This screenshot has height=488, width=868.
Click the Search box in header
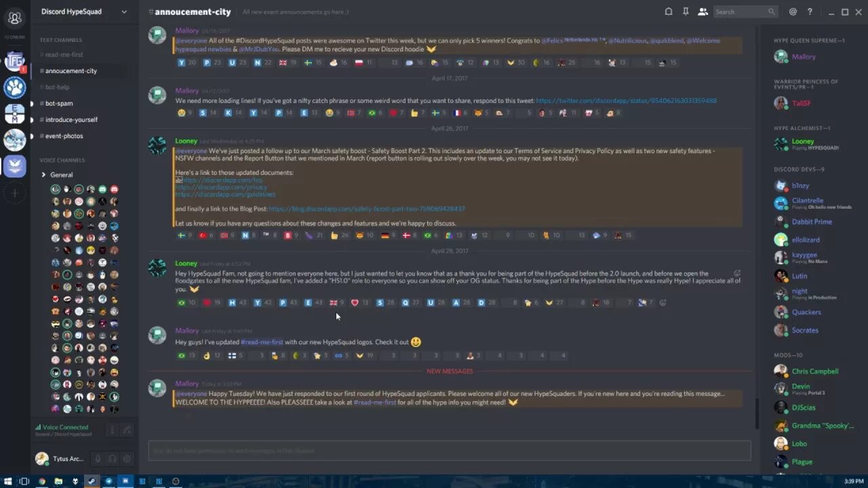click(745, 12)
